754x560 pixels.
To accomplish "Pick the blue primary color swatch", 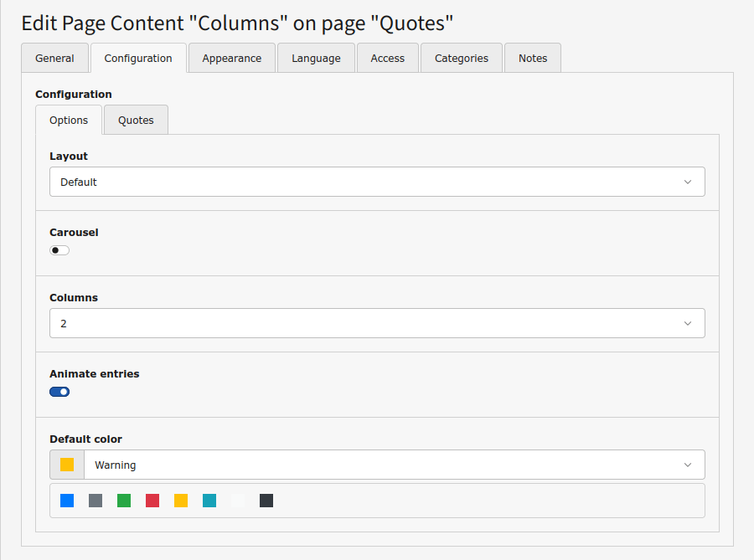I will pos(67,501).
